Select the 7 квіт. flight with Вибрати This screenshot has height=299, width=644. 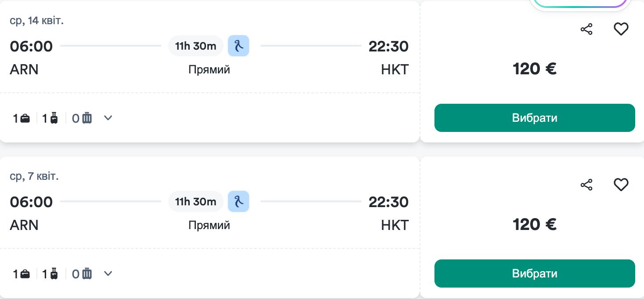click(535, 273)
